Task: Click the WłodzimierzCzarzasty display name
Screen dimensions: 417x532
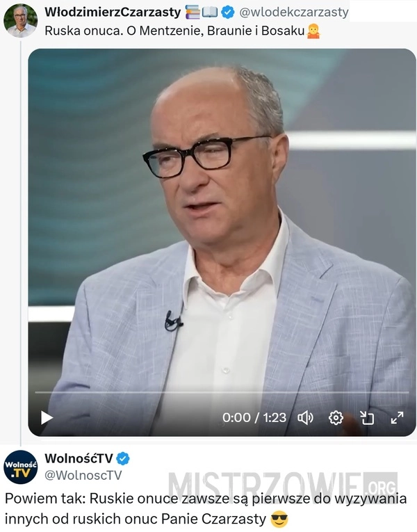Action: point(113,13)
